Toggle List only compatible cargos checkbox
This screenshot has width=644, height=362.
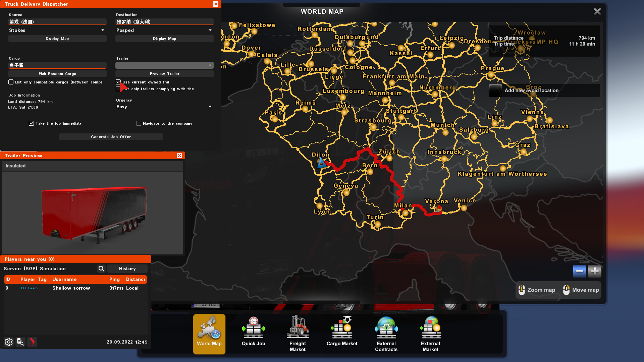(x=11, y=82)
